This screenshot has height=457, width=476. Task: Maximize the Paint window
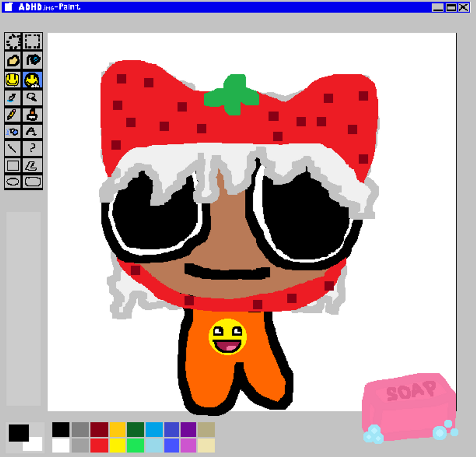tap(451, 7)
